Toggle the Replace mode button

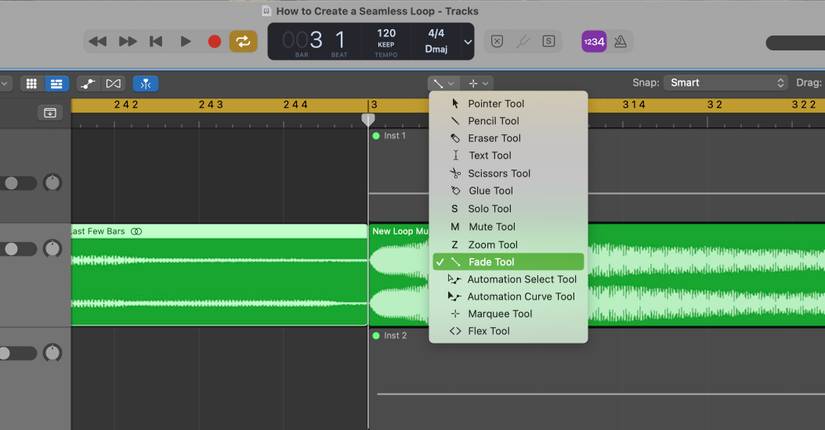coord(497,42)
